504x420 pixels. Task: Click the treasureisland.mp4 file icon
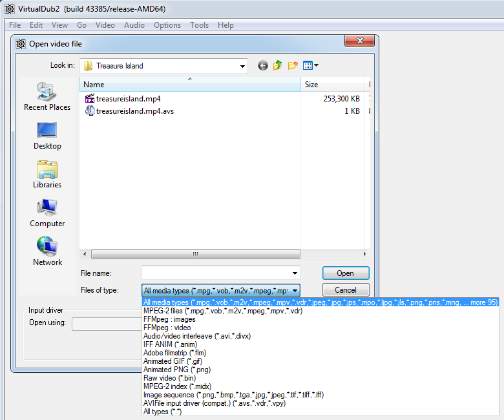point(90,98)
